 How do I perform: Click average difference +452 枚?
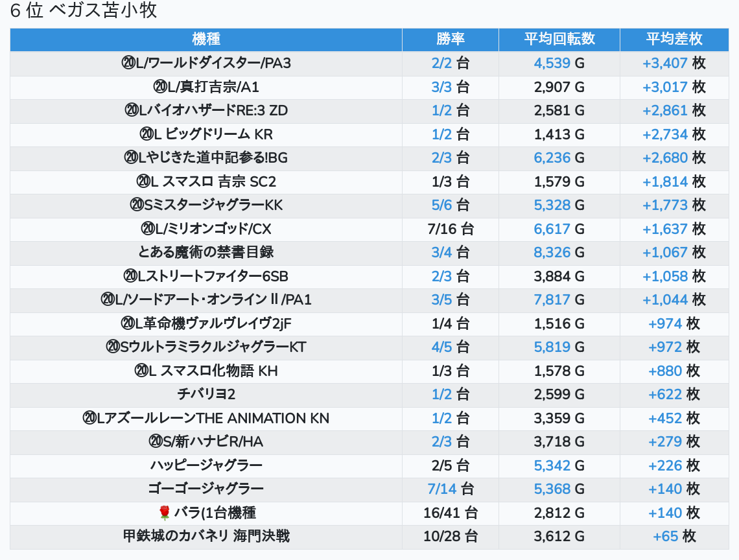click(x=674, y=418)
